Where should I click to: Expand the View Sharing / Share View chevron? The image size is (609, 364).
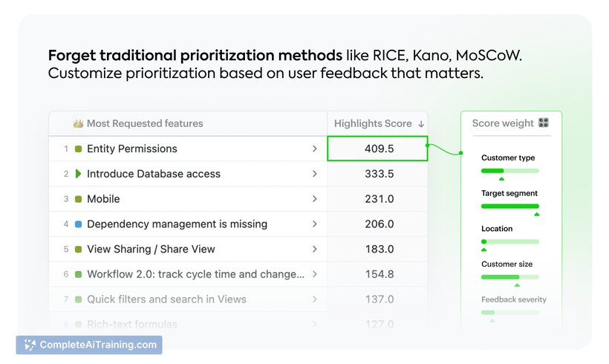315,249
